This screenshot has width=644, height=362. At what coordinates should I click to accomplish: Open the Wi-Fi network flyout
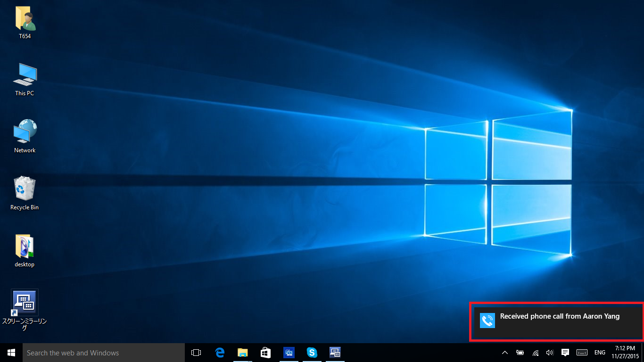[x=536, y=353]
